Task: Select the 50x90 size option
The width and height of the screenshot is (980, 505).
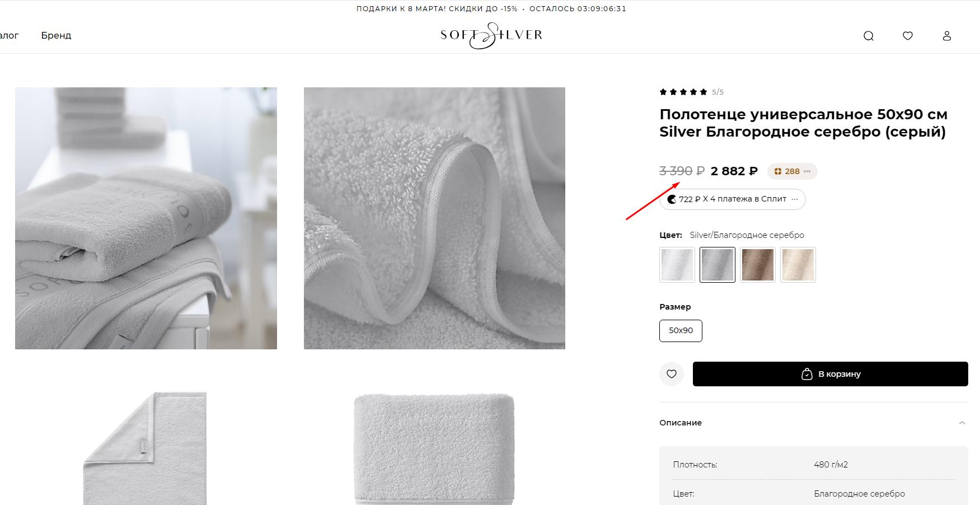Action: click(x=681, y=331)
